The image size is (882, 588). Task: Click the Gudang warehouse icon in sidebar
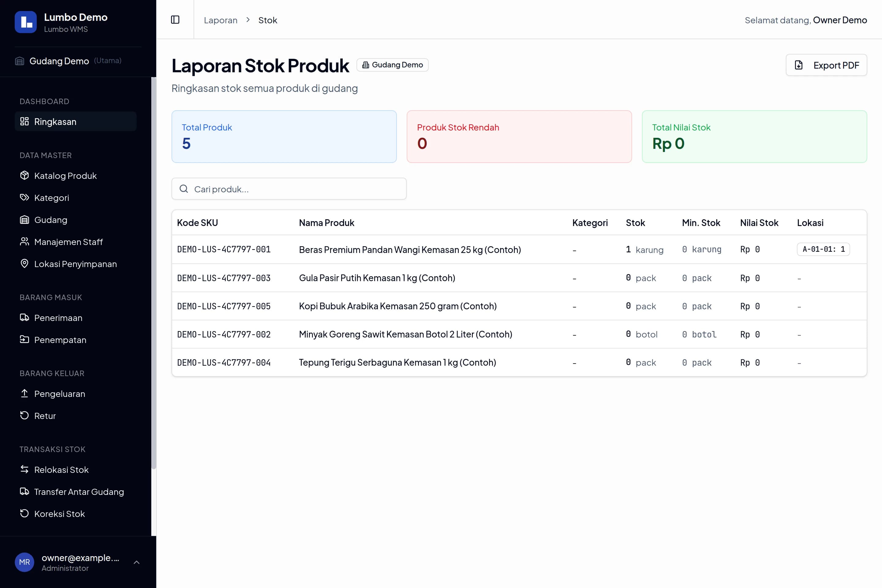click(24, 219)
